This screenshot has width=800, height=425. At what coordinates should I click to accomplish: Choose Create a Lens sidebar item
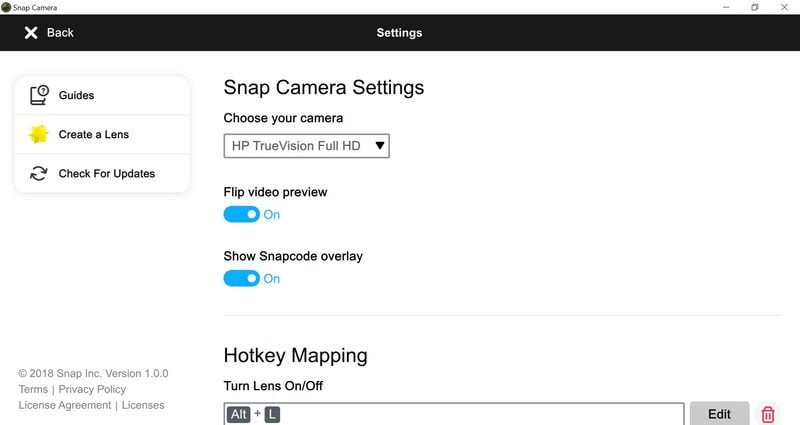pos(102,134)
